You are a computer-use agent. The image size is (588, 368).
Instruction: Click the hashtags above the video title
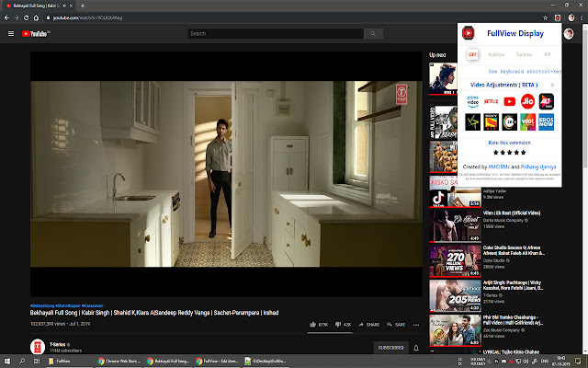tap(66, 305)
